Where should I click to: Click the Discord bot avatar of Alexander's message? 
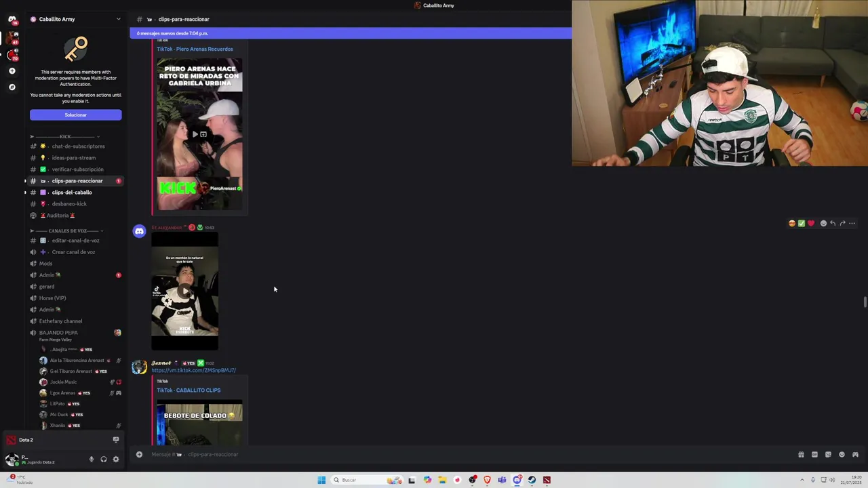139,231
